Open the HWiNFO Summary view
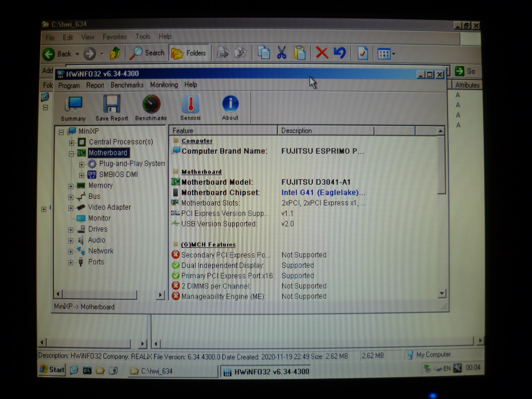This screenshot has width=532, height=399. 73,108
